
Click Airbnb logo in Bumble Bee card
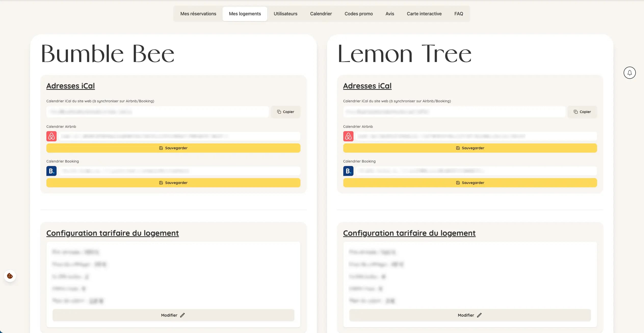tap(51, 136)
